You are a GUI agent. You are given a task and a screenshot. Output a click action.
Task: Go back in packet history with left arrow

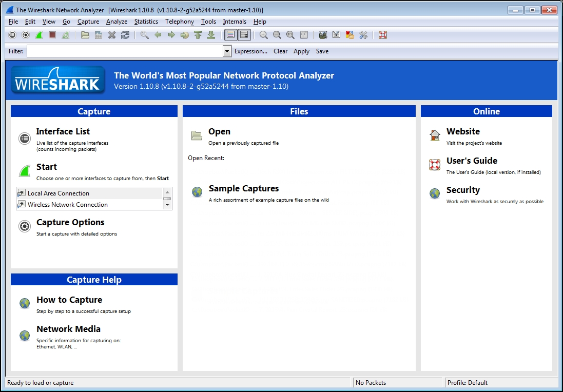pyautogui.click(x=158, y=35)
